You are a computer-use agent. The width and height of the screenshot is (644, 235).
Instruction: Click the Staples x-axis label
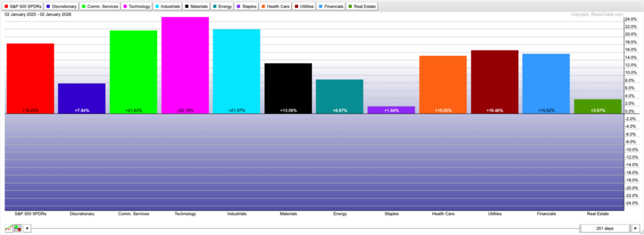[391, 214]
